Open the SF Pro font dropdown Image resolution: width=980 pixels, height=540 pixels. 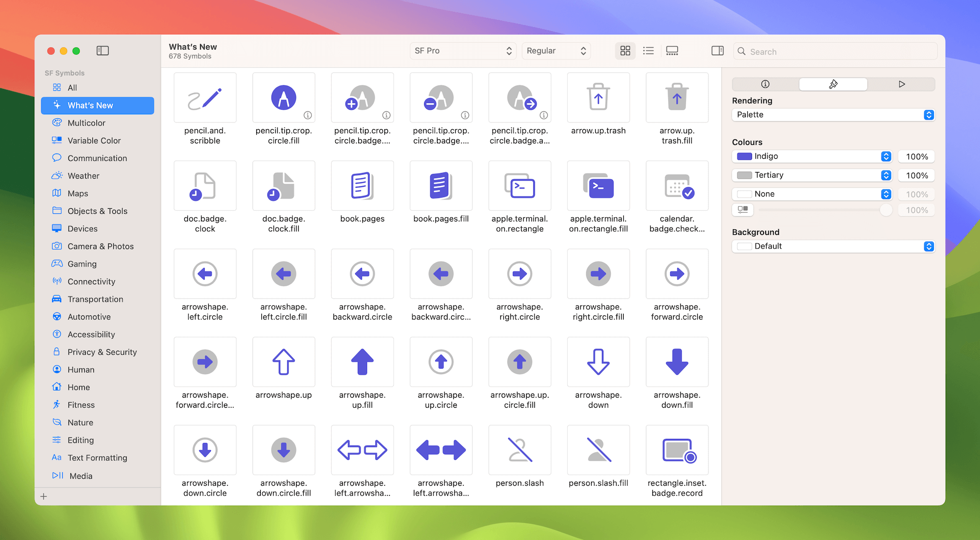(462, 51)
